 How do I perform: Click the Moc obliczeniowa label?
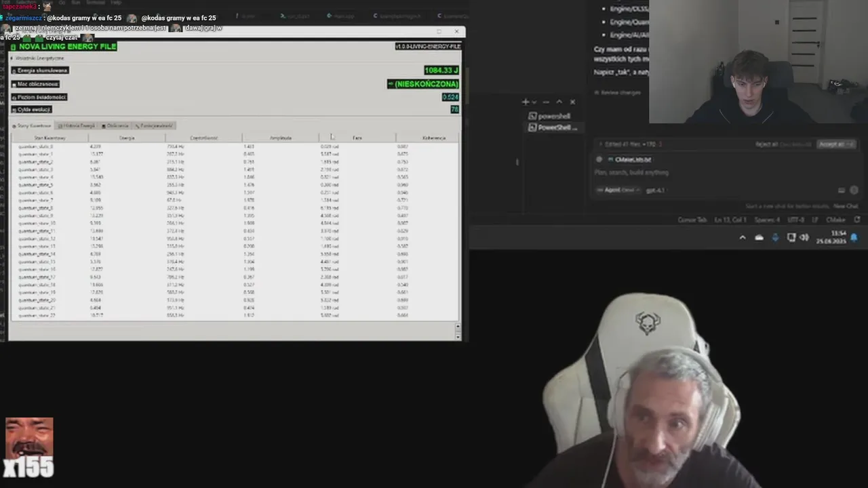[x=35, y=84]
